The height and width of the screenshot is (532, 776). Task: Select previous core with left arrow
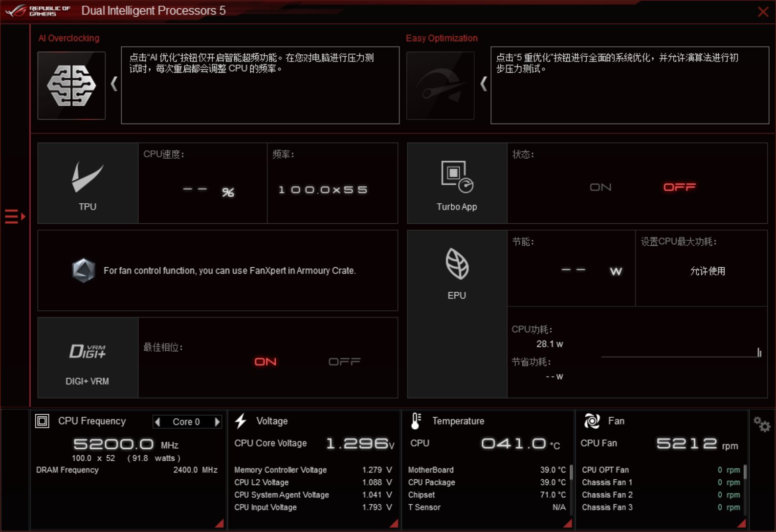tap(157, 422)
